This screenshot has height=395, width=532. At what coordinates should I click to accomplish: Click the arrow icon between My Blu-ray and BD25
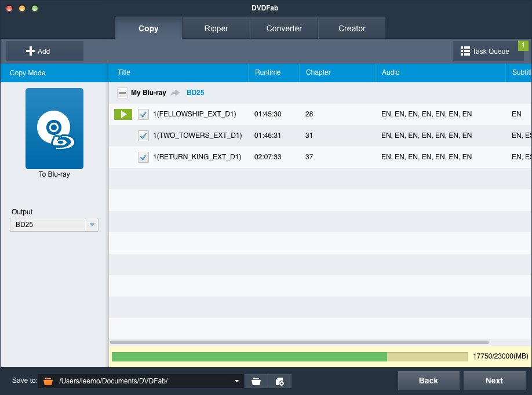coord(176,93)
